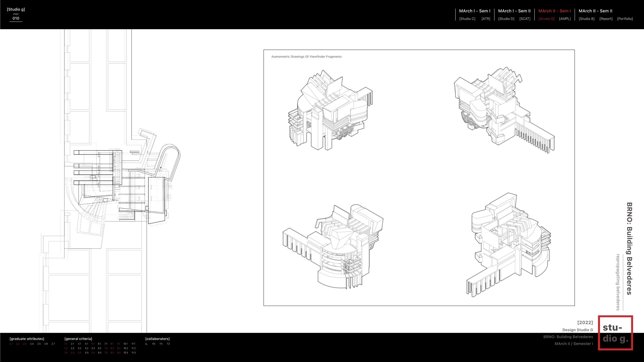Open the [Studio D] link

[x=506, y=19]
